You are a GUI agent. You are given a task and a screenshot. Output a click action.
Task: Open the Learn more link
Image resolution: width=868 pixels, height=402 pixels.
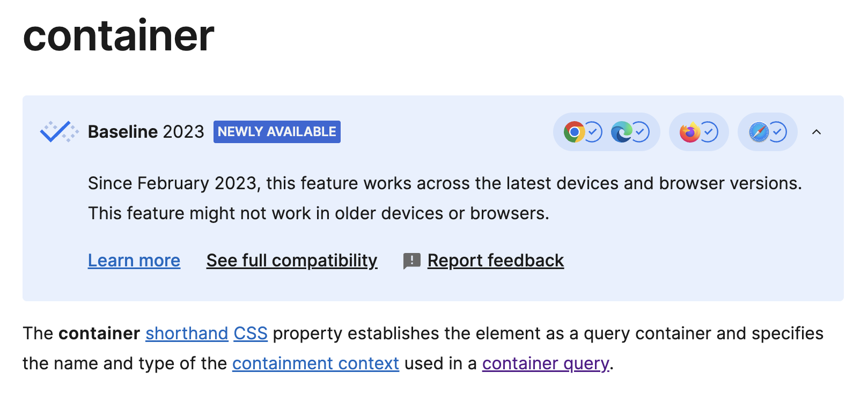134,260
